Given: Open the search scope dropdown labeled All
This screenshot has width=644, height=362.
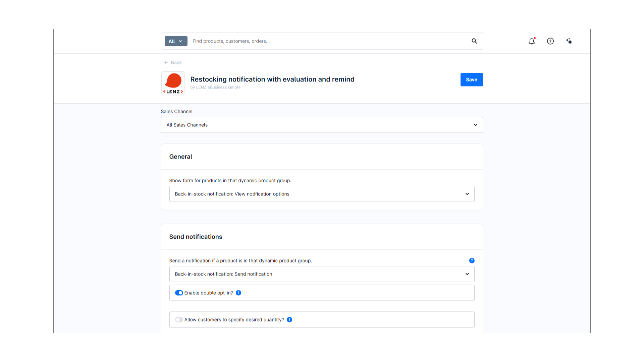Looking at the screenshot, I should 175,41.
